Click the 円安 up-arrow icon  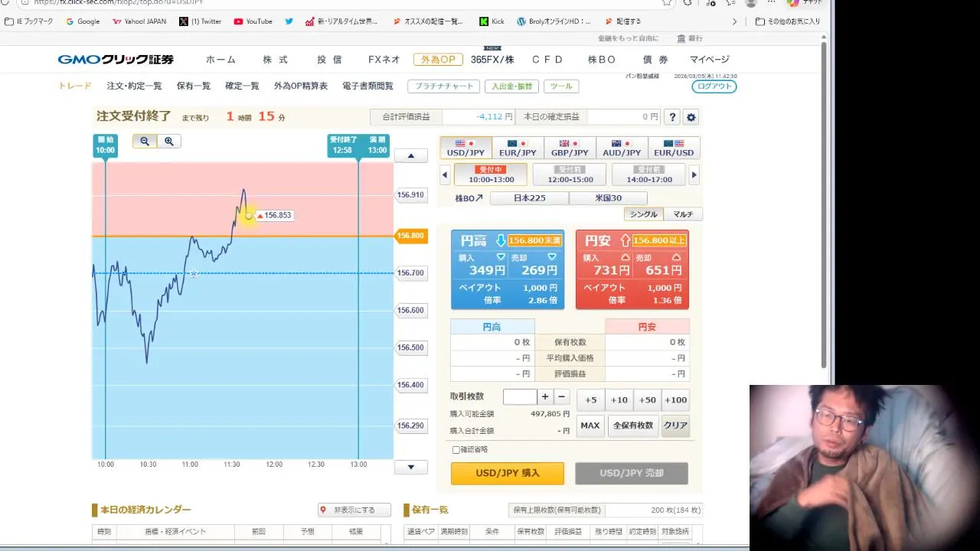[x=626, y=240]
